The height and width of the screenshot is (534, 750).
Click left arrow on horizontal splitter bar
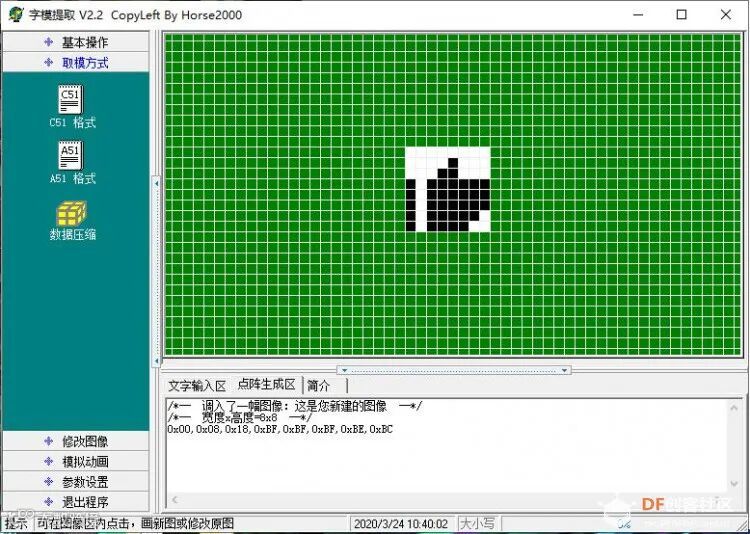tap(344, 370)
